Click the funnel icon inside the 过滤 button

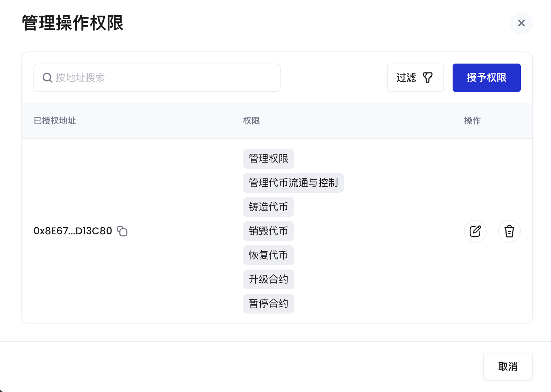tap(428, 77)
